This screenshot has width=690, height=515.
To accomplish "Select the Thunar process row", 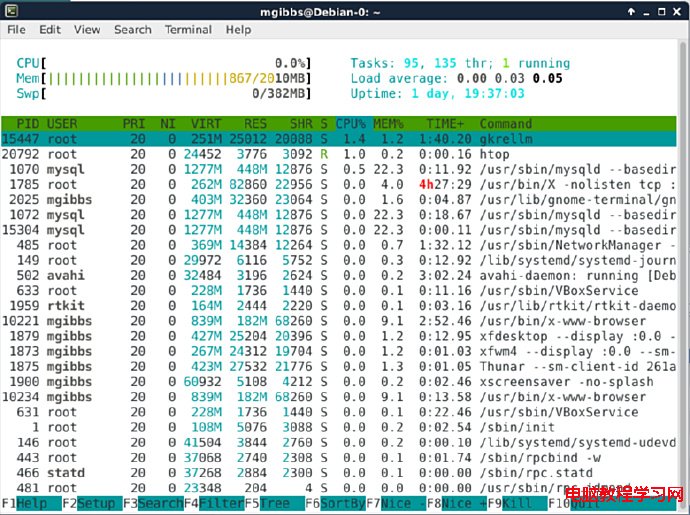I will pyautogui.click(x=339, y=367).
